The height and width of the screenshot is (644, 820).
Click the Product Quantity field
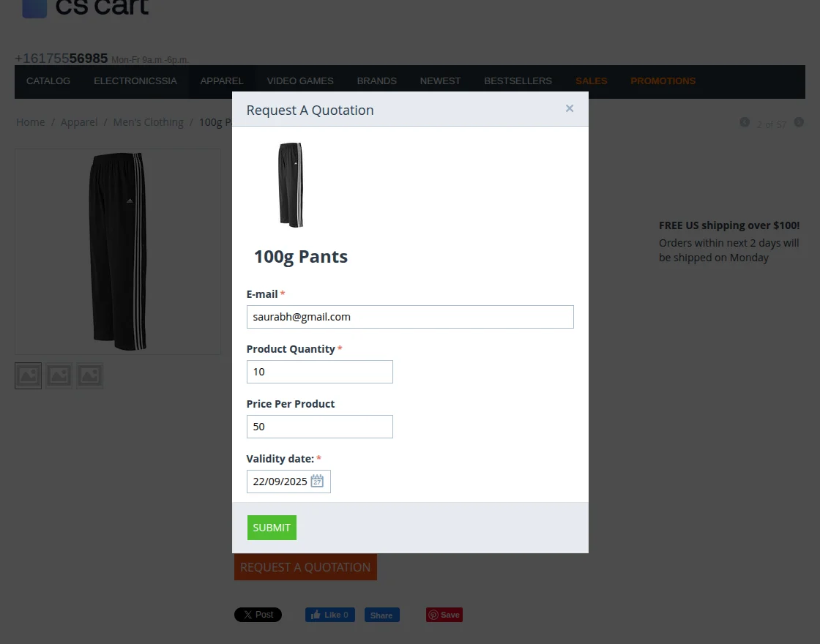pos(320,372)
